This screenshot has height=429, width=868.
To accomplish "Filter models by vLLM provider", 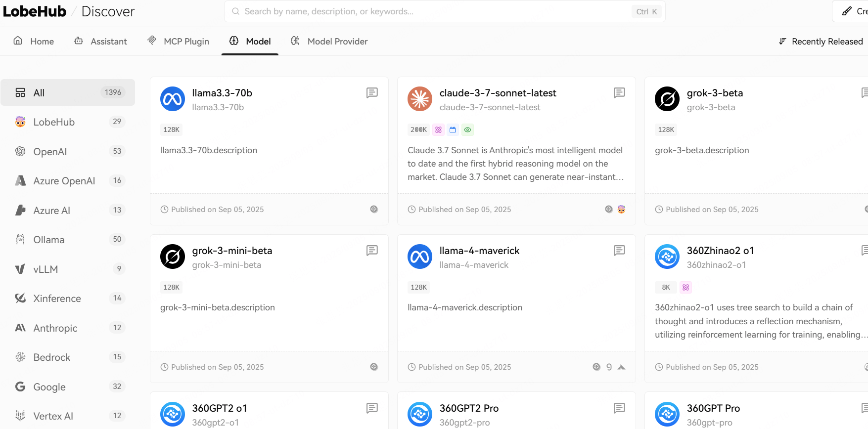I will (x=68, y=269).
